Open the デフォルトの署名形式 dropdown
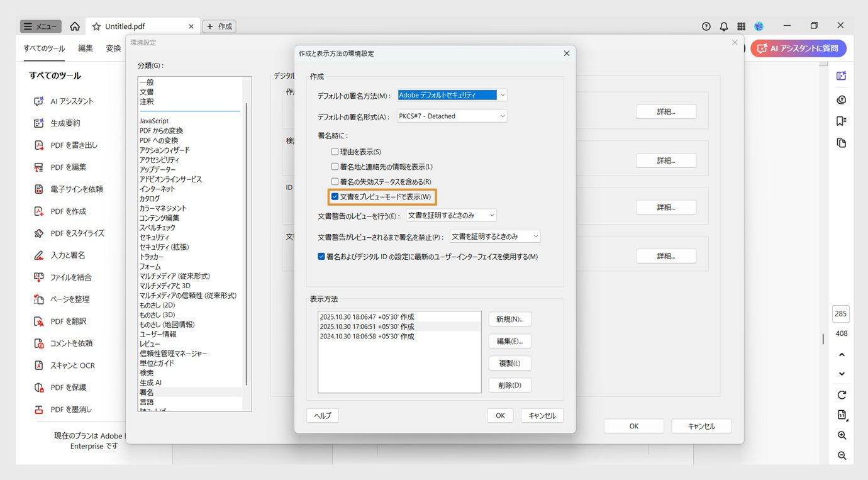The image size is (868, 480). [501, 115]
